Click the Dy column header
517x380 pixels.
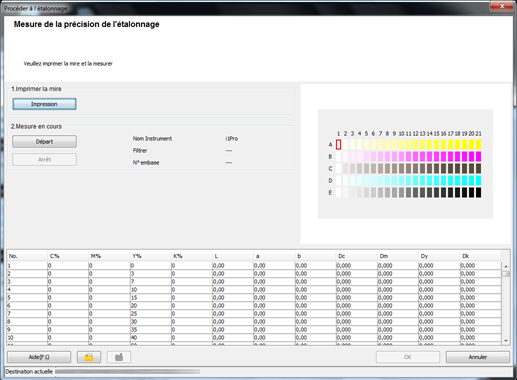tap(440, 256)
